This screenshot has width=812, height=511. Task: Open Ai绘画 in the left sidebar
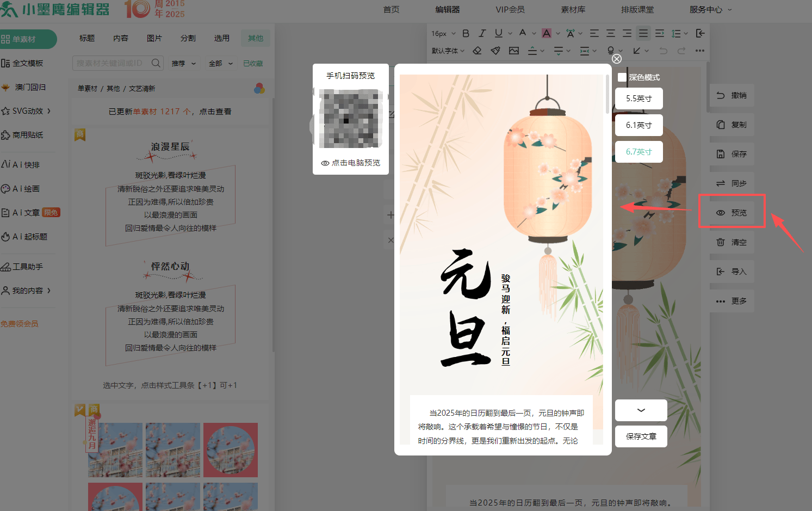click(x=21, y=189)
